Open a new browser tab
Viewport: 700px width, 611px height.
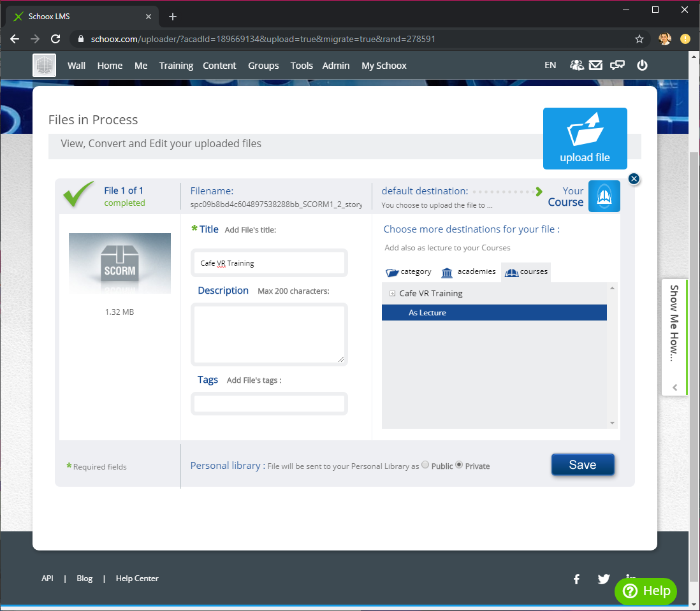point(173,17)
